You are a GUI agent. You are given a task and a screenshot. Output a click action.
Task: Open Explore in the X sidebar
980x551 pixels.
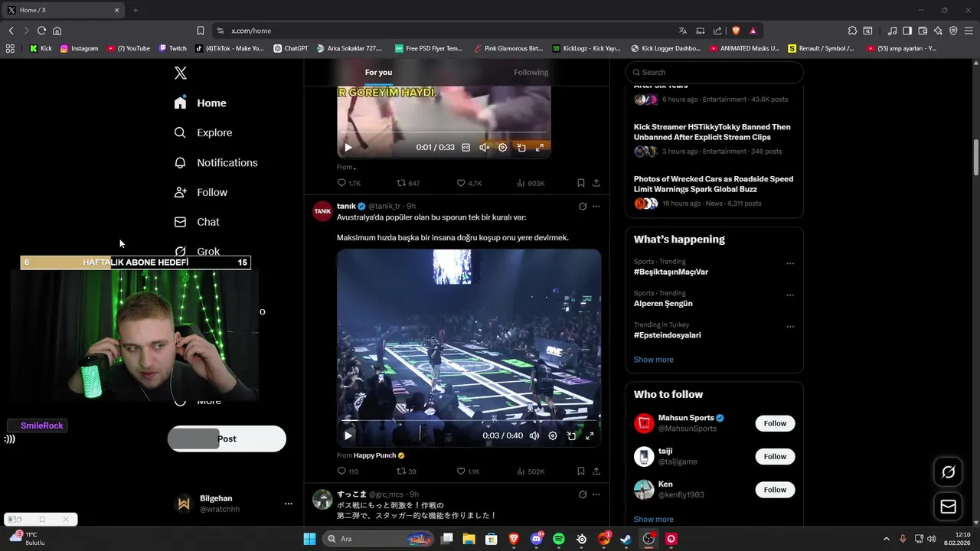click(204, 132)
